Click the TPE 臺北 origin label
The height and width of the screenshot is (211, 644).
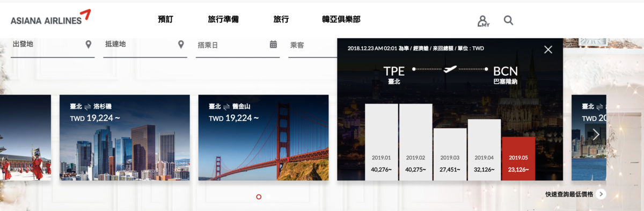(x=394, y=76)
